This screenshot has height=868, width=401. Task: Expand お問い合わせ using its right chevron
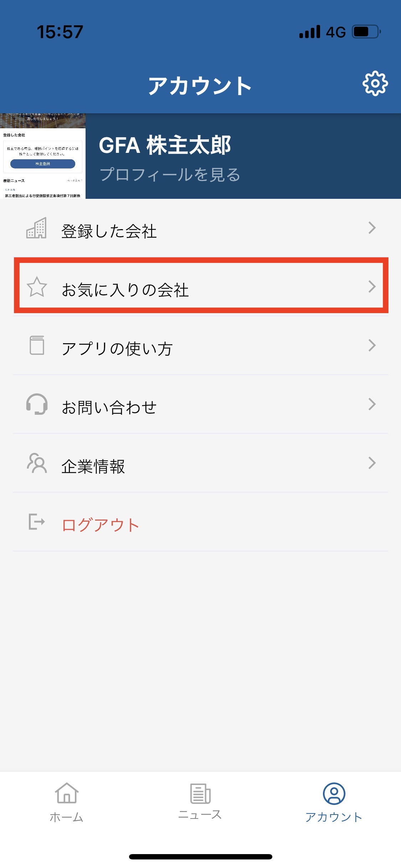(372, 404)
